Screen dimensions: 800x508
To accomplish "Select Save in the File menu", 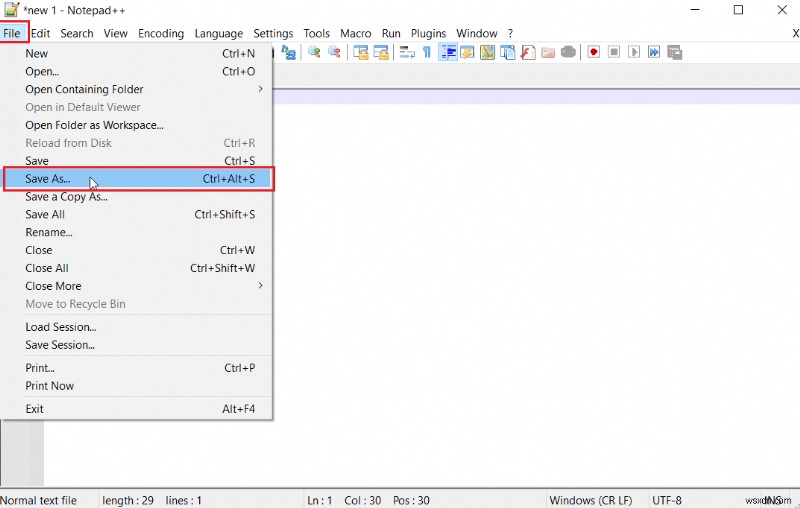I will 137,161.
